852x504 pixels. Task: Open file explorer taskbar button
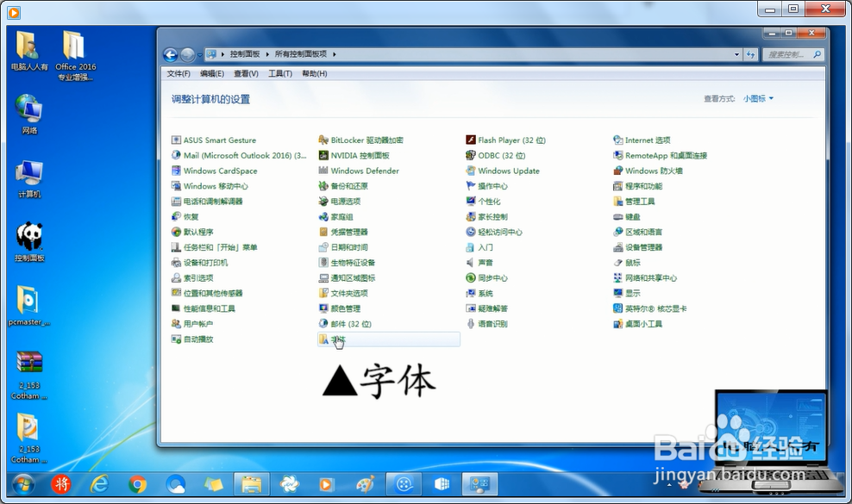[251, 484]
